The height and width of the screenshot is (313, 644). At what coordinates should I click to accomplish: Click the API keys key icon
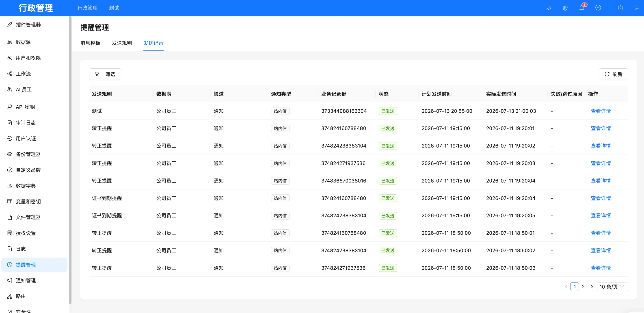point(9,107)
